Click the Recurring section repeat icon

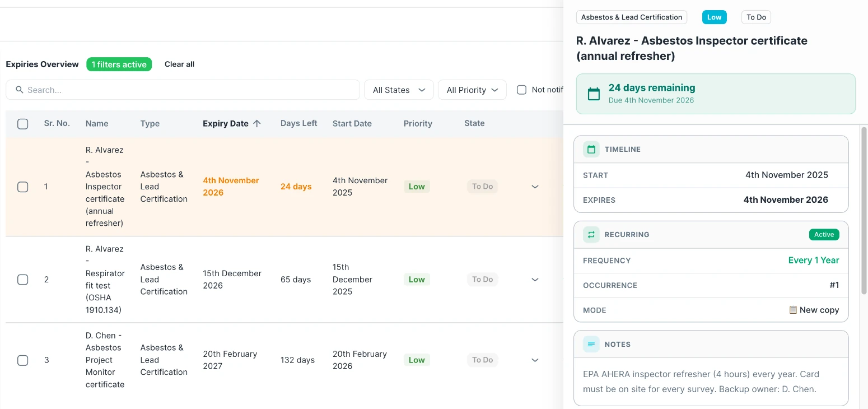591,234
